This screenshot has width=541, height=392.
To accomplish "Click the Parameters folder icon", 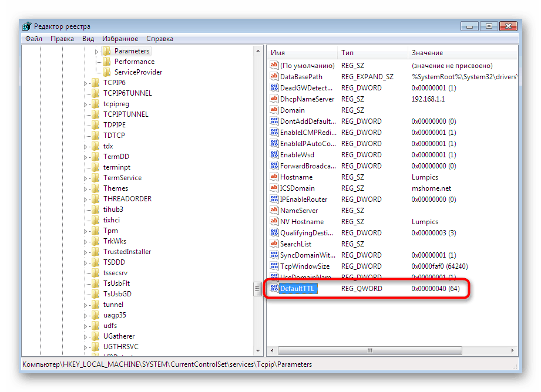I will click(106, 51).
